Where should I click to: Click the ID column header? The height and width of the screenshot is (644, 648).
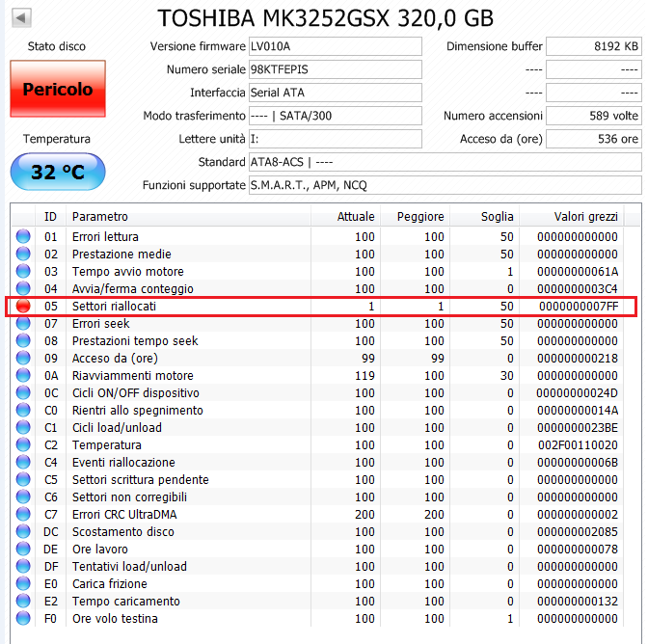point(50,217)
